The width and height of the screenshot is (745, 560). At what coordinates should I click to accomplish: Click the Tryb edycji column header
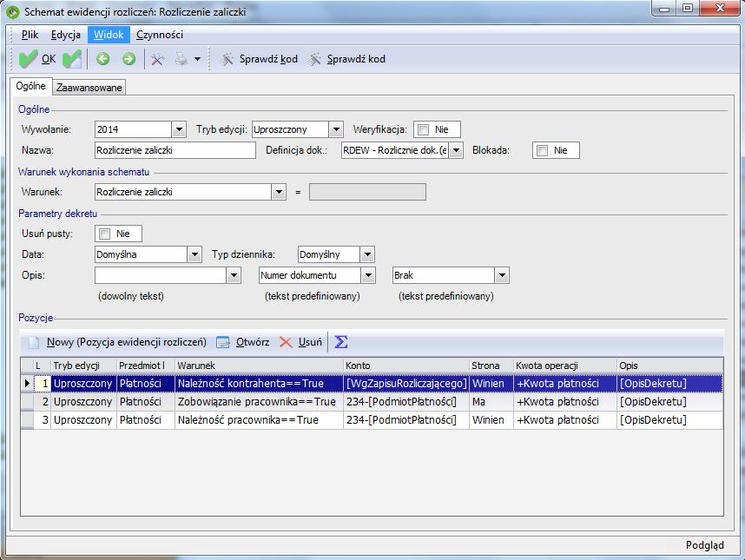coord(83,366)
